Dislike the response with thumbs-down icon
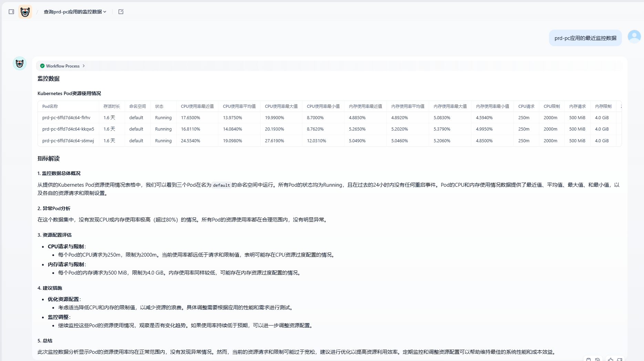The width and height of the screenshot is (644, 361). [x=620, y=359]
